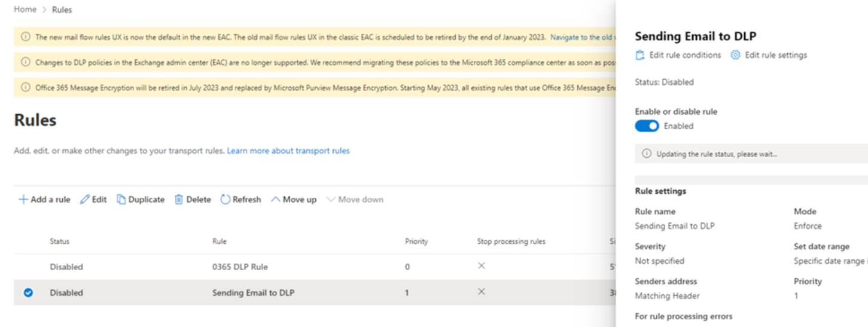The width and height of the screenshot is (868, 327).
Task: Click info icon beside Updating the rule status
Action: pyautogui.click(x=646, y=154)
